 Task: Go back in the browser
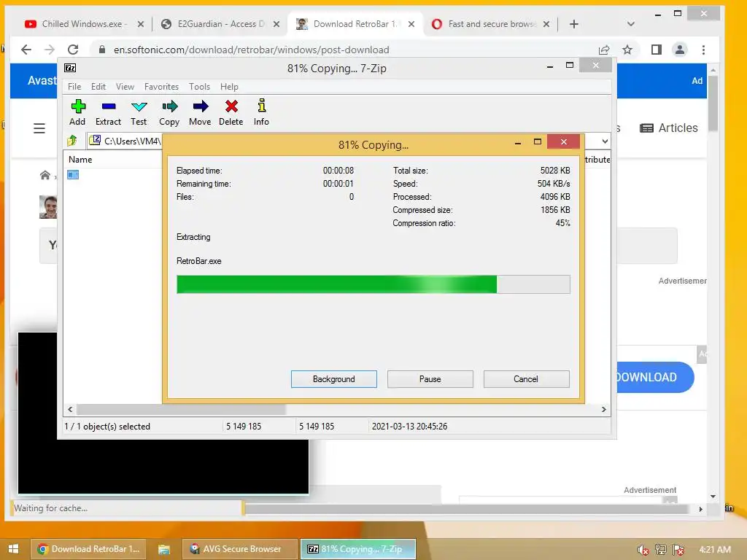point(26,50)
